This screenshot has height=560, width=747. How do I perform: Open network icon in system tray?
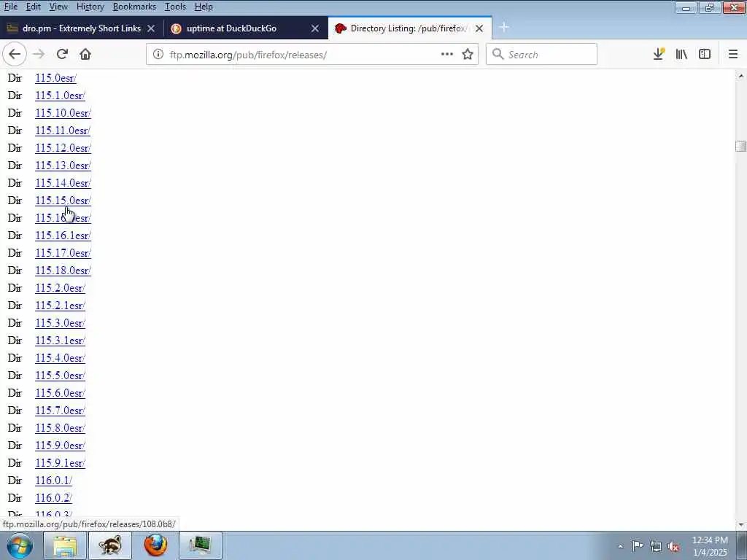656,547
